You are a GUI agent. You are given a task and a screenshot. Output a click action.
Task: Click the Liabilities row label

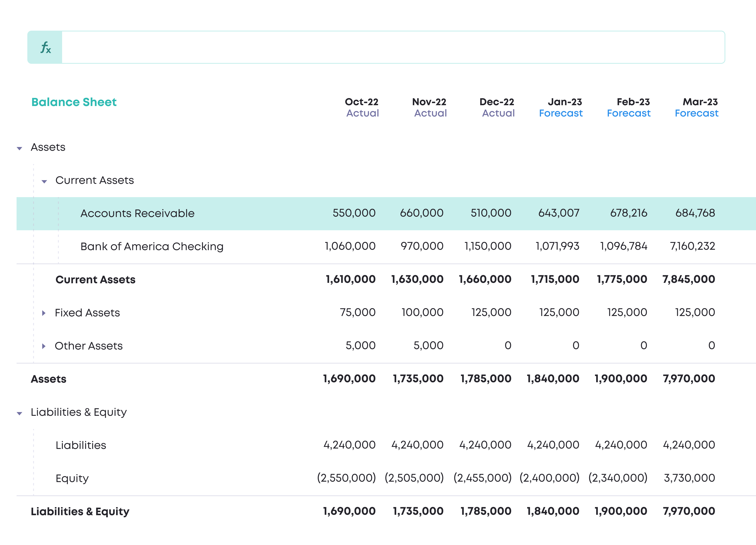(x=81, y=445)
